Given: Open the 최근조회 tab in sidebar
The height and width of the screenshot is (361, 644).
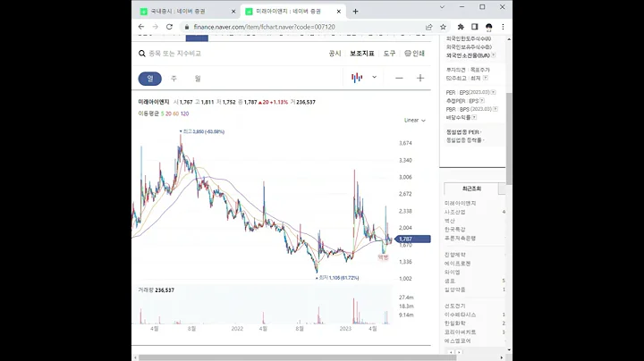Looking at the screenshot, I should click(x=471, y=189).
